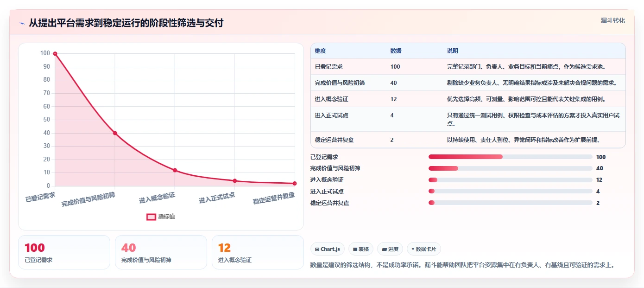Click the chart data point for 稳定运营并复盘

pos(295,184)
